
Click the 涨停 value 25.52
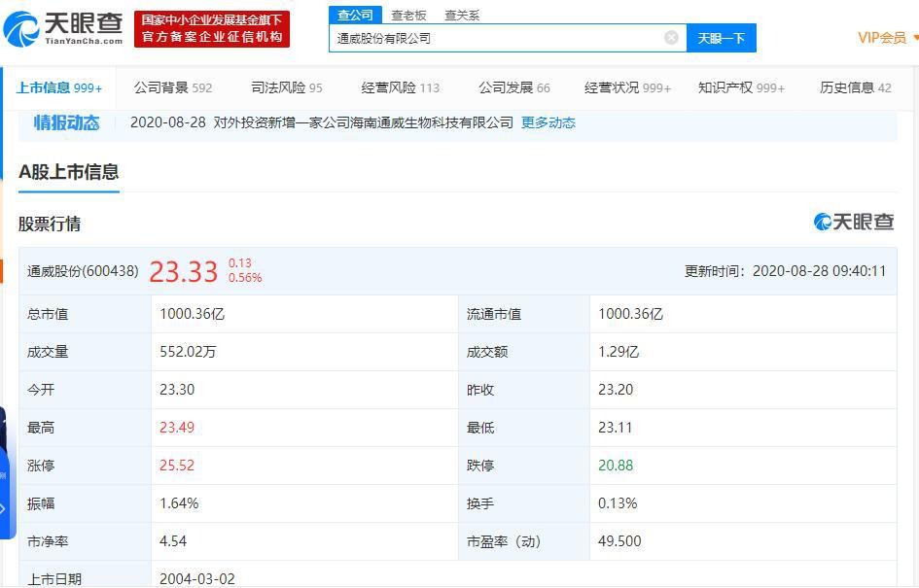point(177,465)
